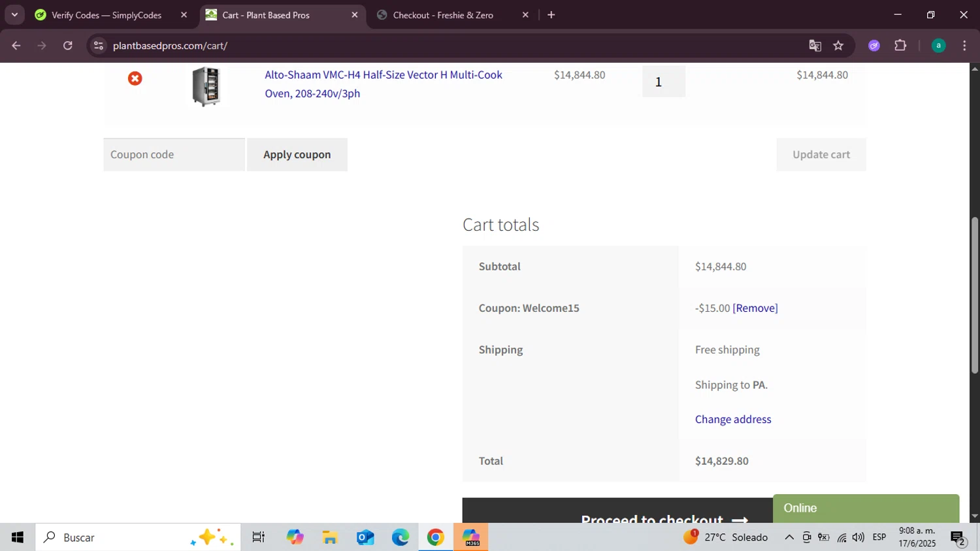Go forward to the next page
This screenshot has height=551, width=980.
42,46
